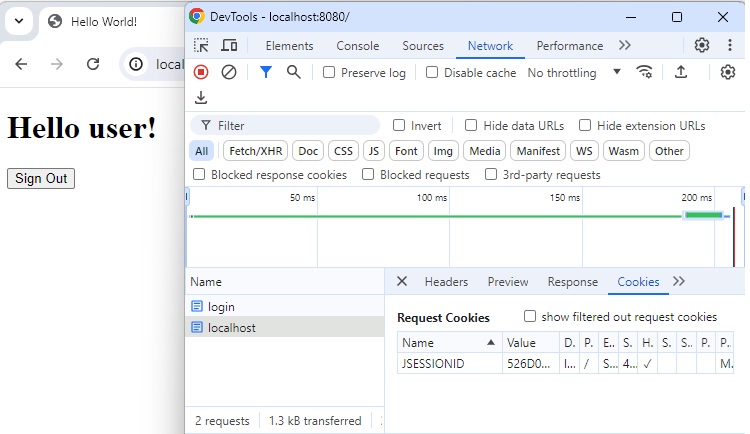The image size is (750, 434).
Task: Open the No throttling dropdown
Action: 575,72
